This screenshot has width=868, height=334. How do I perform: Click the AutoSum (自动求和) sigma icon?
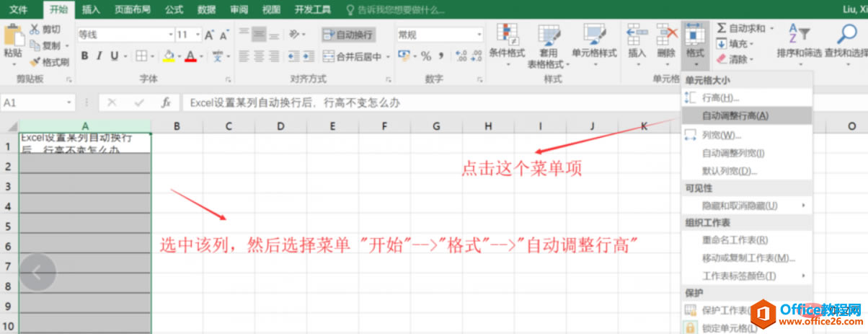coord(721,28)
